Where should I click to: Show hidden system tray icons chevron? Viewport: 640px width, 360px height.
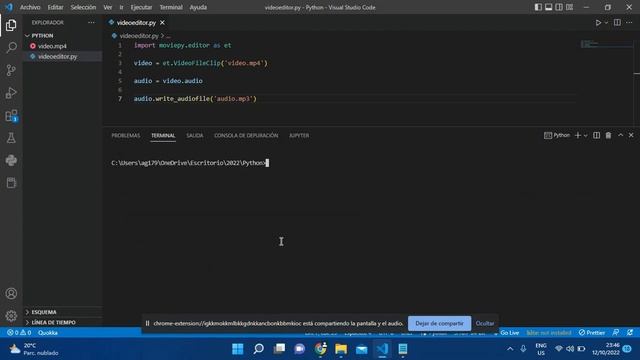pyautogui.click(x=510, y=349)
